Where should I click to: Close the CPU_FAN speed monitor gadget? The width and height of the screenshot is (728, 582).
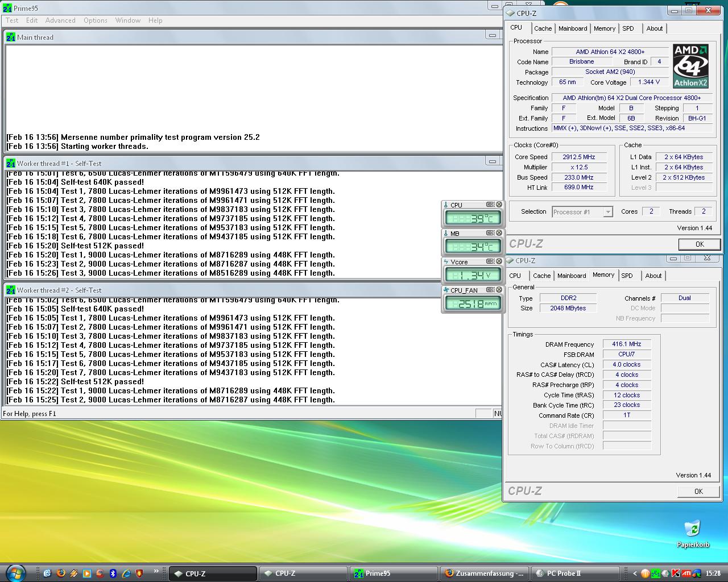click(x=499, y=290)
